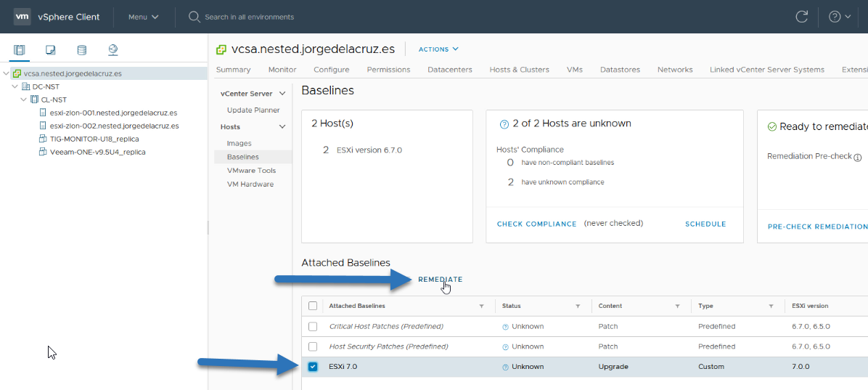Click status icon on Critical Host Patches row

click(x=505, y=327)
